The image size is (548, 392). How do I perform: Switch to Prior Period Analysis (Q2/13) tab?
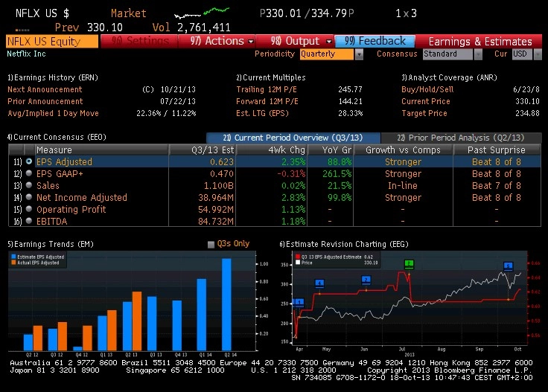(461, 138)
